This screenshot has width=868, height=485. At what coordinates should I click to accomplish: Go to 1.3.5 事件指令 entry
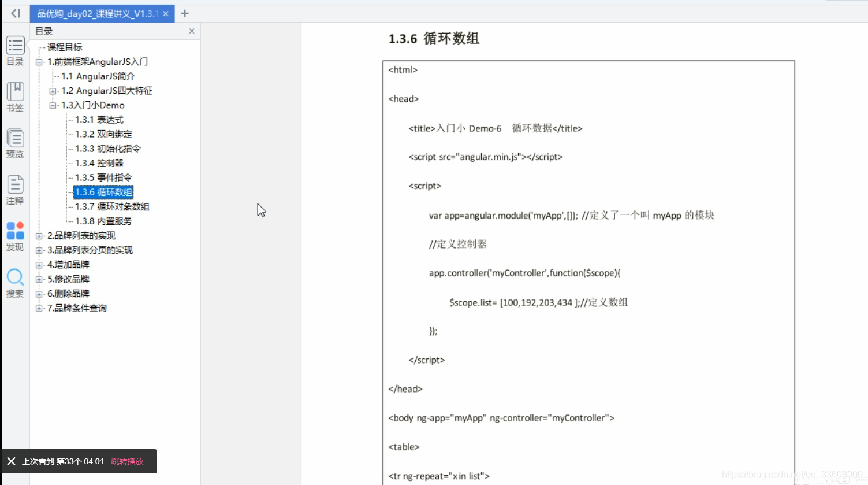click(x=103, y=177)
